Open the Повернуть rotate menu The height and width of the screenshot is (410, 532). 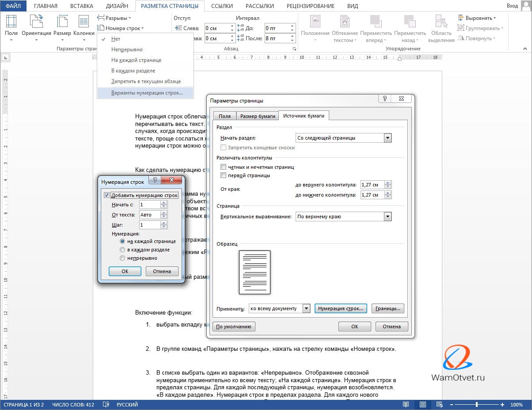point(476,38)
